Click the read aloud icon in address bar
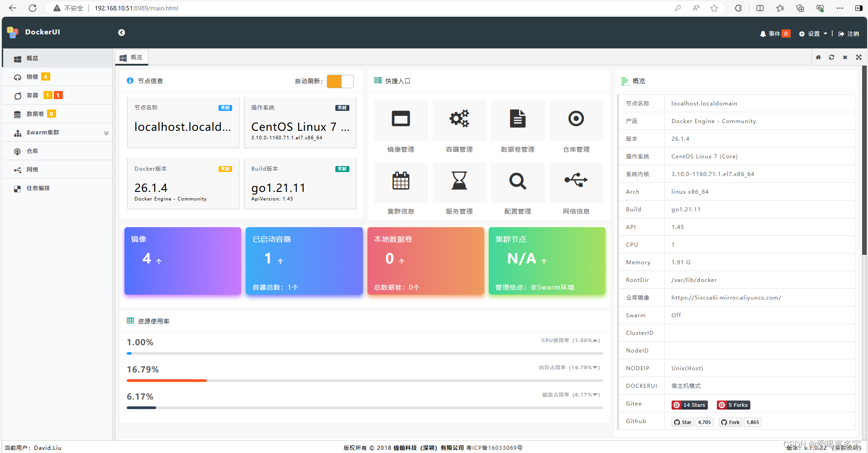The width and height of the screenshot is (868, 453). [x=696, y=8]
